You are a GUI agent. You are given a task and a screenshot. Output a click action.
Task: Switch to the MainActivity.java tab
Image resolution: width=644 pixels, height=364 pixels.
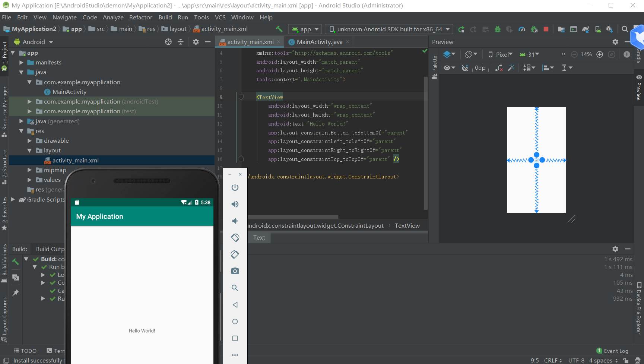319,42
